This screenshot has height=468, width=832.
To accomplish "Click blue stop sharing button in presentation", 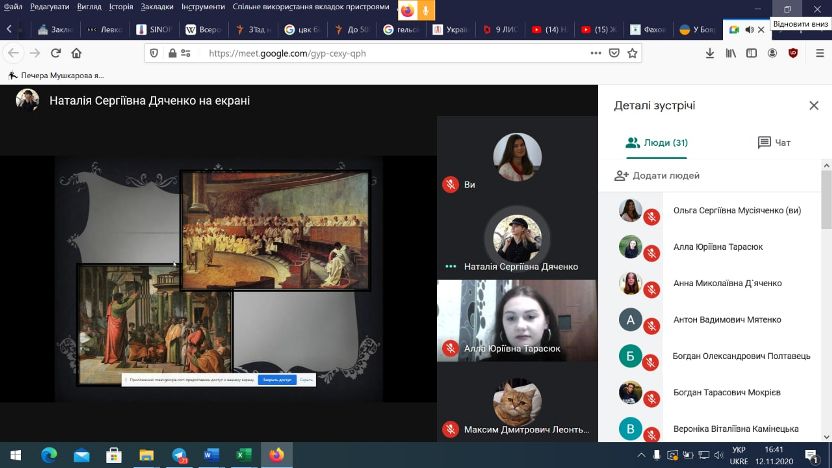I will [x=277, y=380].
